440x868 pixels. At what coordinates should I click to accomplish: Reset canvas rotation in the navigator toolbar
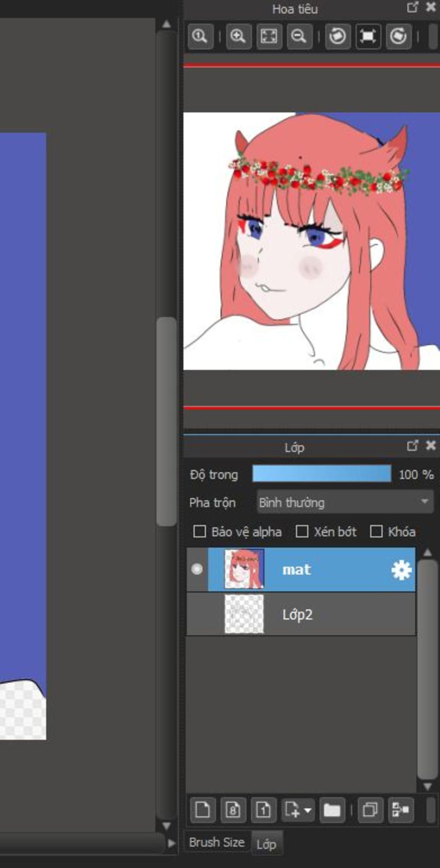368,36
